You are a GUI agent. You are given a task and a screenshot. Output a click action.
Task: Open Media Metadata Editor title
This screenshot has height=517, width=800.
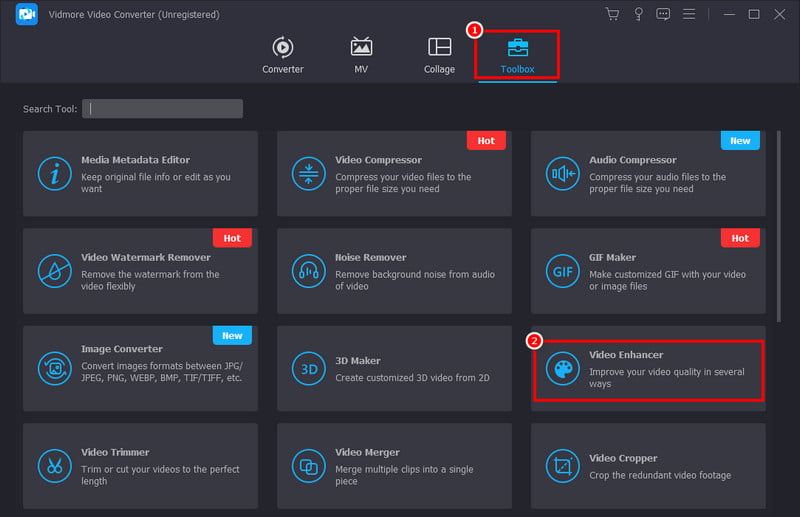point(135,160)
